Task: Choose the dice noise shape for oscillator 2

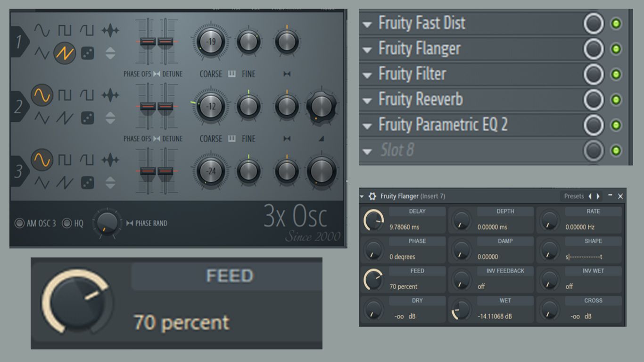Action: (87, 118)
